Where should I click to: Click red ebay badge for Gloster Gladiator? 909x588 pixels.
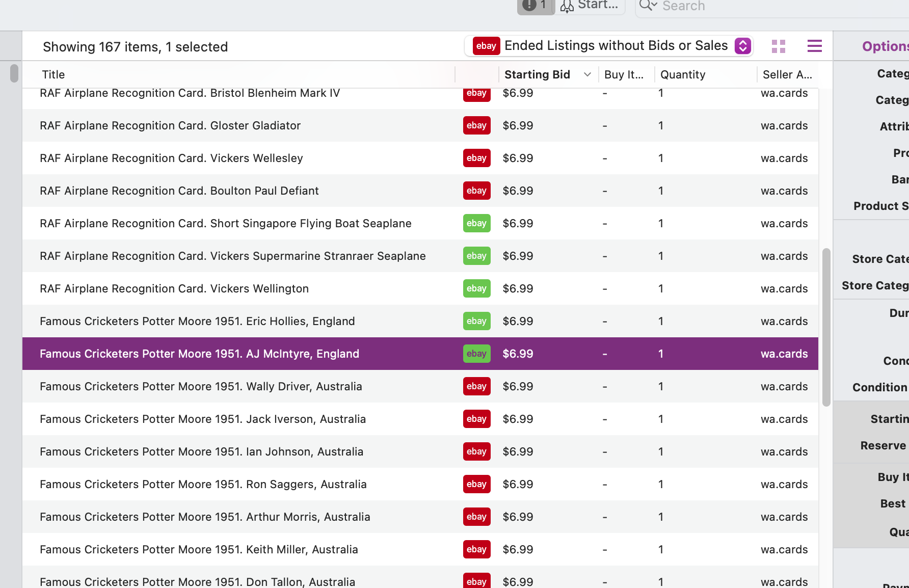click(x=476, y=125)
